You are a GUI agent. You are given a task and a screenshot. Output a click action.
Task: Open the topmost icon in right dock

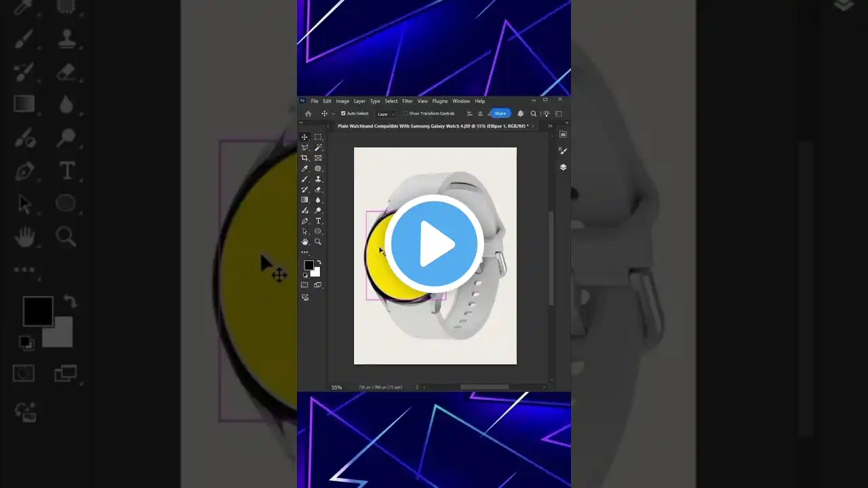pyautogui.click(x=563, y=134)
